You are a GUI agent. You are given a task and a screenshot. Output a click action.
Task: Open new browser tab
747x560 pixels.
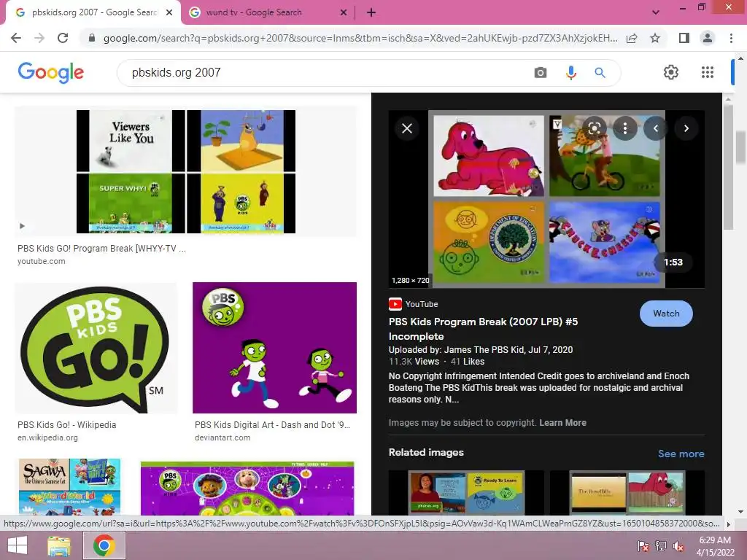(x=371, y=13)
